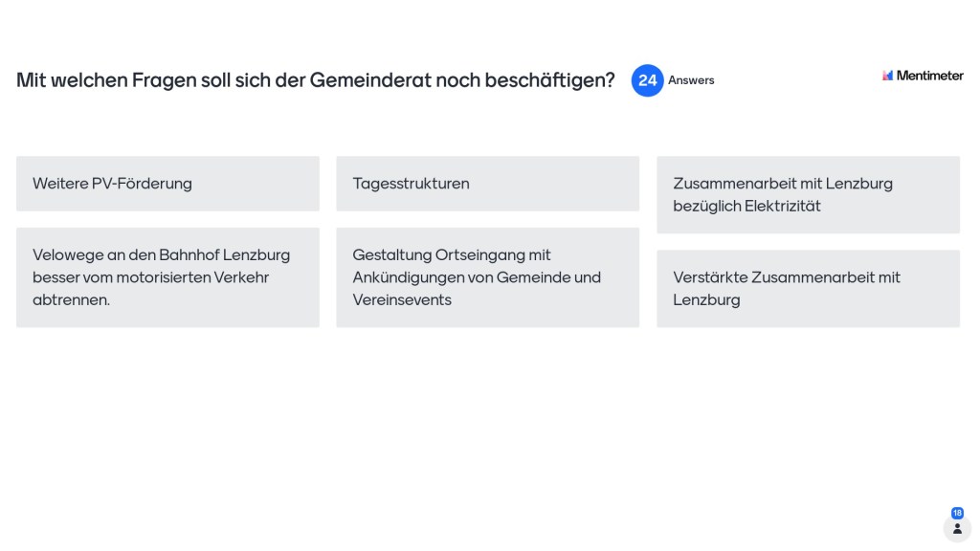Click the Answers label beside the counter
Image resolution: width=980 pixels, height=551 pixels.
[x=691, y=80]
